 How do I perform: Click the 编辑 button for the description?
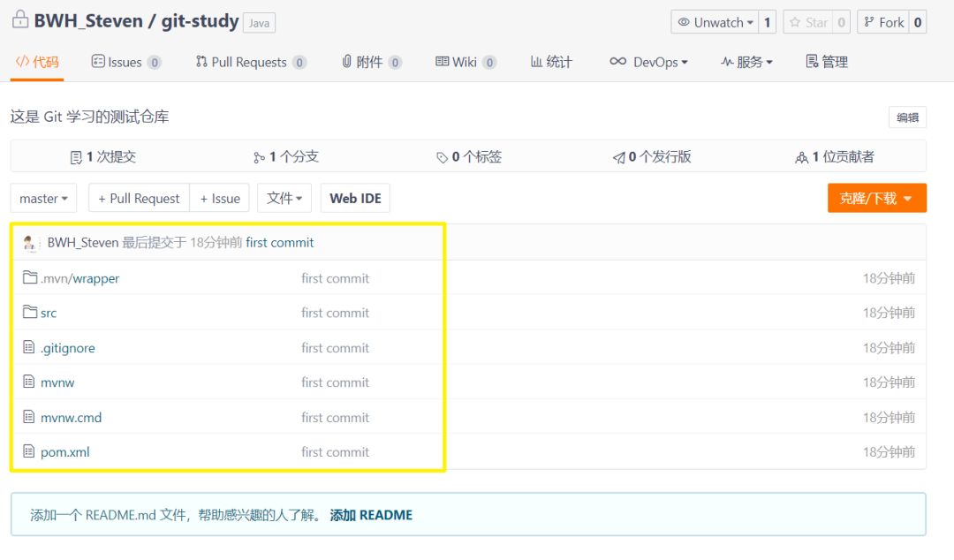pyautogui.click(x=907, y=117)
